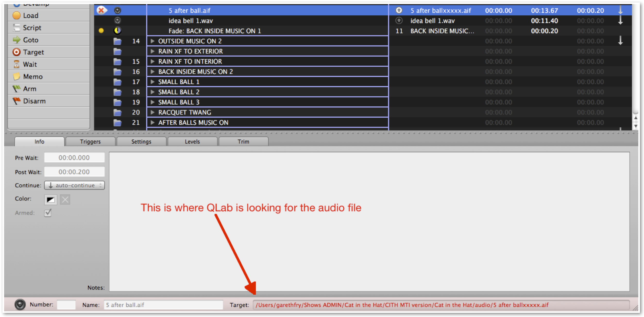Click the red Target file path
The width and height of the screenshot is (644, 317).
point(402,305)
